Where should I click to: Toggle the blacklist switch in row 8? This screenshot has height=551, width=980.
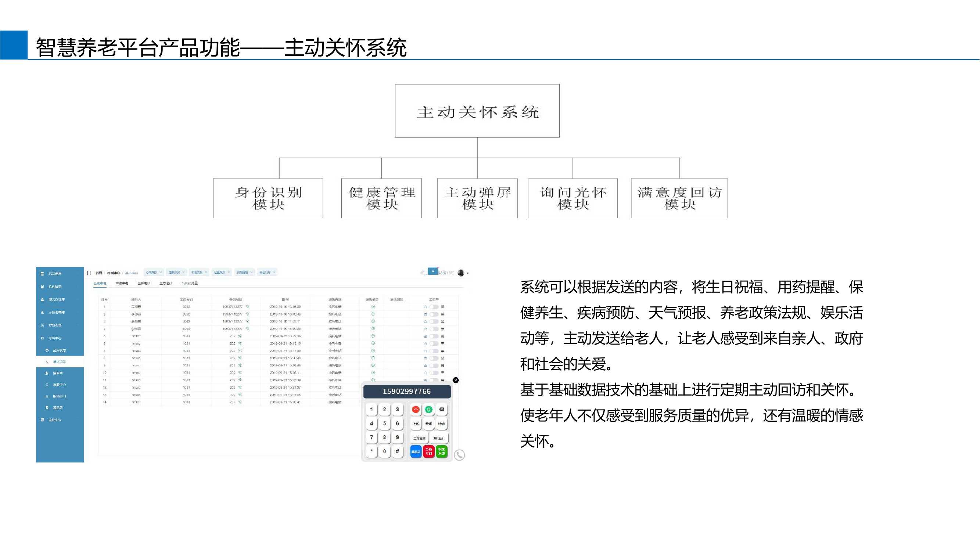434,358
